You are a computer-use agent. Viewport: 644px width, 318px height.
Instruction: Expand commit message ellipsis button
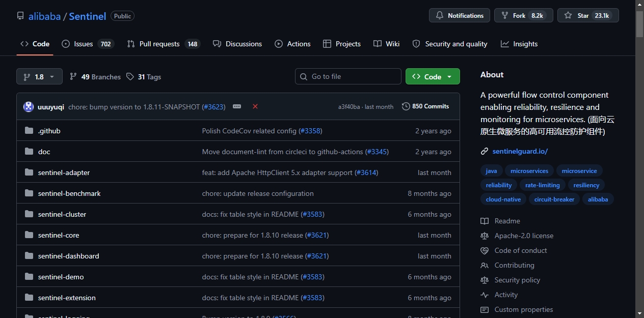[x=237, y=106]
